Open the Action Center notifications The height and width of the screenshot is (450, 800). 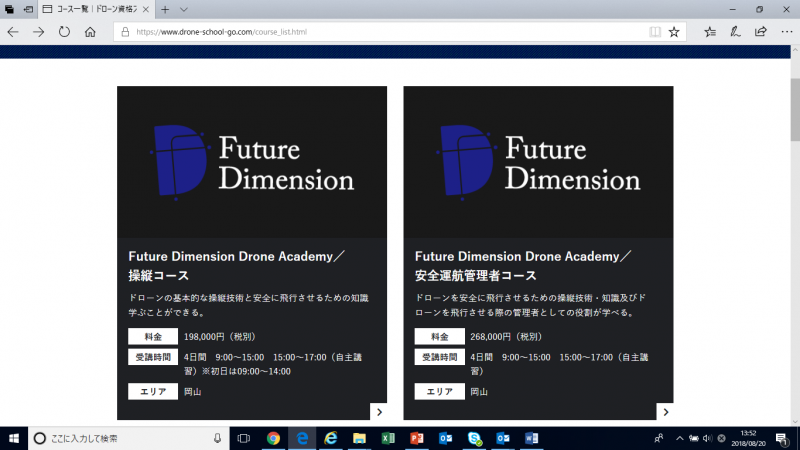781,438
